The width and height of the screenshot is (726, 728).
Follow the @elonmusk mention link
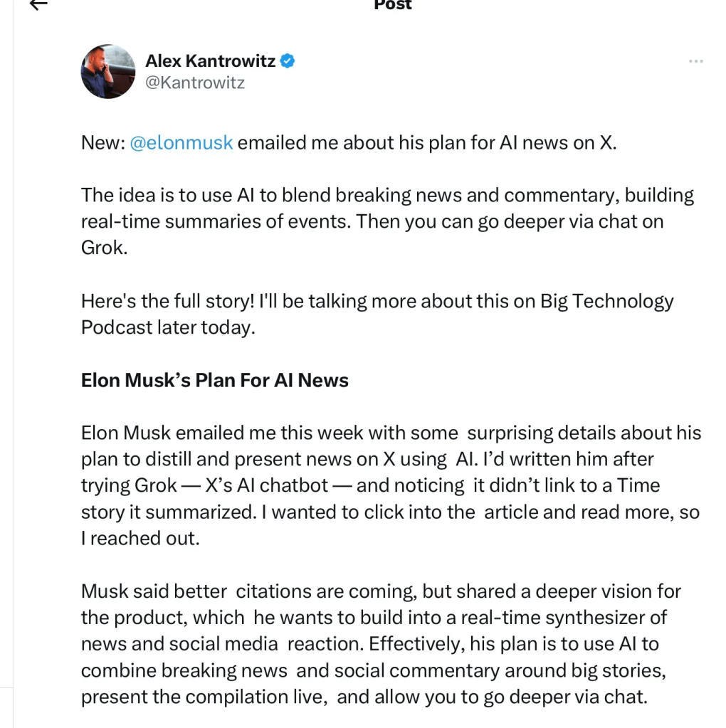pyautogui.click(x=181, y=142)
